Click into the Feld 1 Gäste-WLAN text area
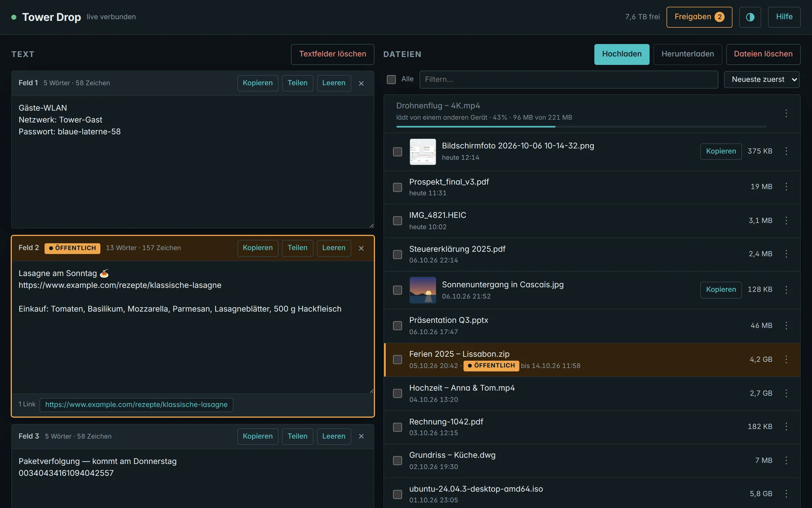The height and width of the screenshot is (508, 812). (x=193, y=162)
